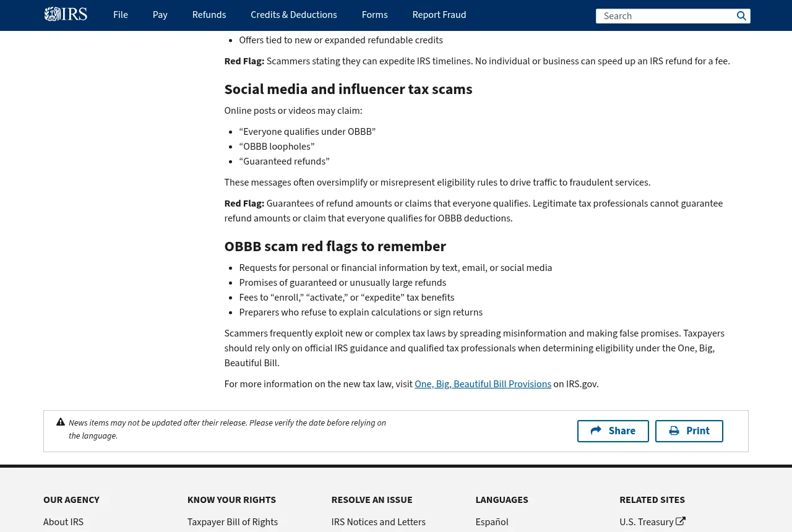792x532 pixels.
Task: Open the U.S. Treasury related site
Action: 647,522
